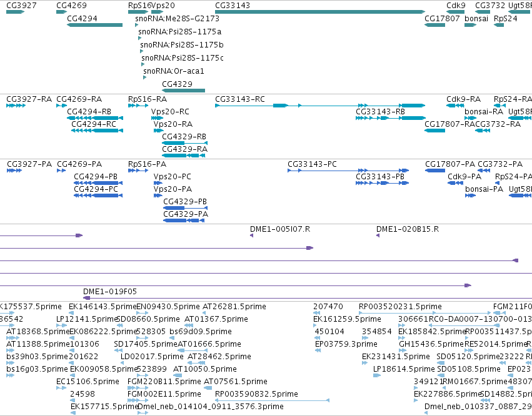Select the CG3927 gene label

coord(21,6)
